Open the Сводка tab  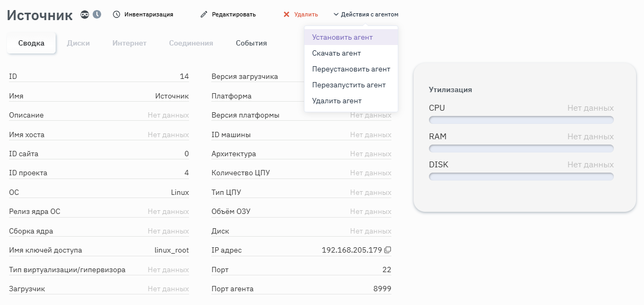pyautogui.click(x=31, y=43)
